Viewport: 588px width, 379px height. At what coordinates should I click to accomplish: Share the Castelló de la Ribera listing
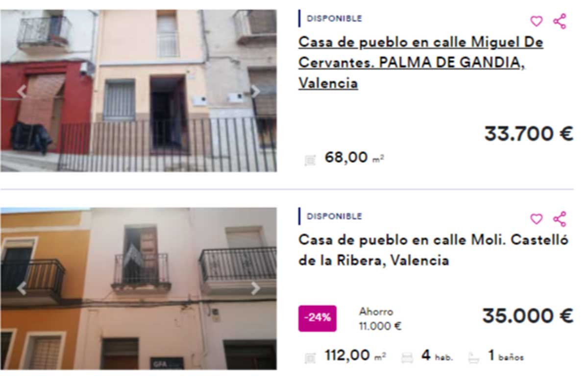pyautogui.click(x=560, y=219)
